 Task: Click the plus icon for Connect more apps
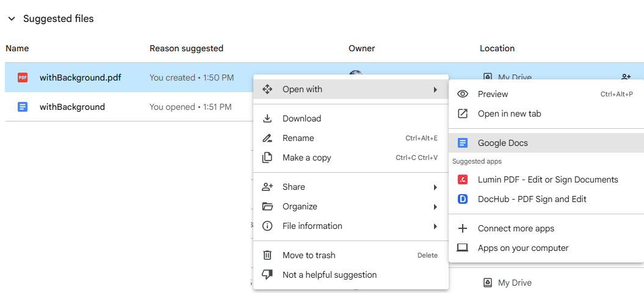tap(463, 228)
